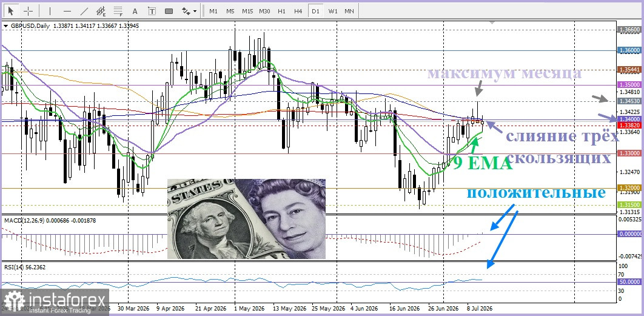This screenshot has height=316, width=644.
Task: Select the trendline drawing tool
Action: point(84,11)
